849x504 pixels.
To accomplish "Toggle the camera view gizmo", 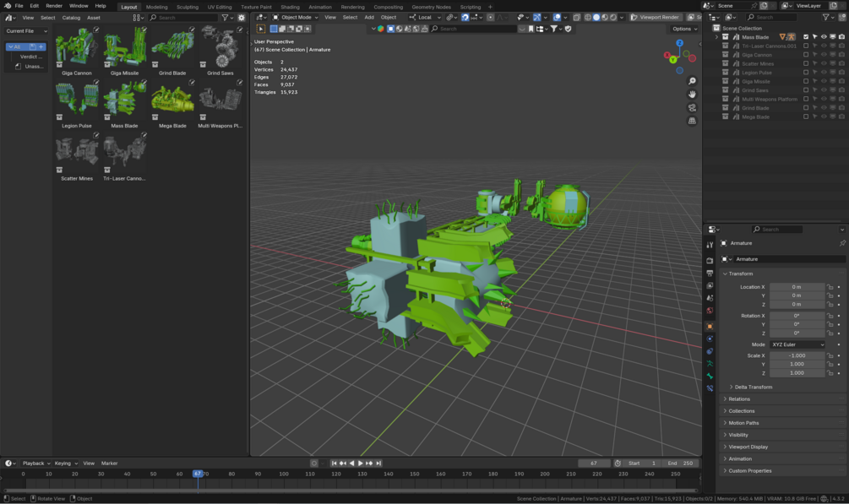I will click(692, 108).
